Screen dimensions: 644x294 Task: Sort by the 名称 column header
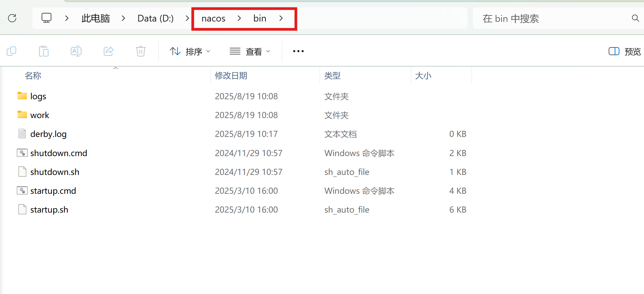point(33,76)
